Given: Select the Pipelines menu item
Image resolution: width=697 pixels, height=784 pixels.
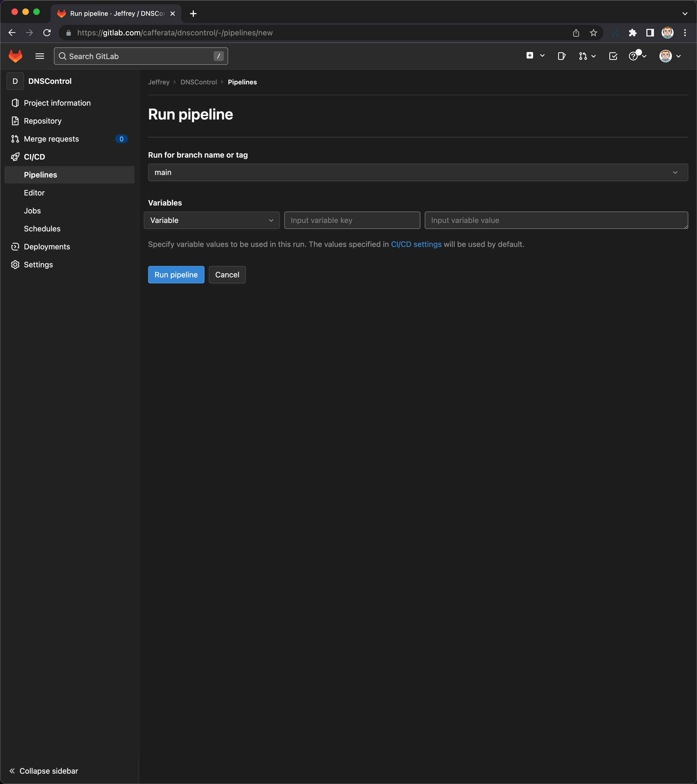Looking at the screenshot, I should pyautogui.click(x=40, y=174).
